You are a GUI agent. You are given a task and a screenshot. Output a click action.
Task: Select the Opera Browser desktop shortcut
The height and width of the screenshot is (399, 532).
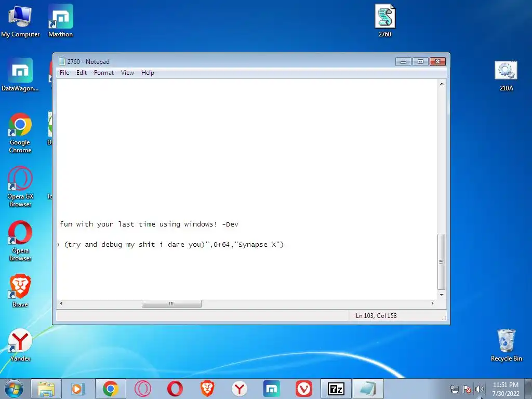[x=20, y=241]
